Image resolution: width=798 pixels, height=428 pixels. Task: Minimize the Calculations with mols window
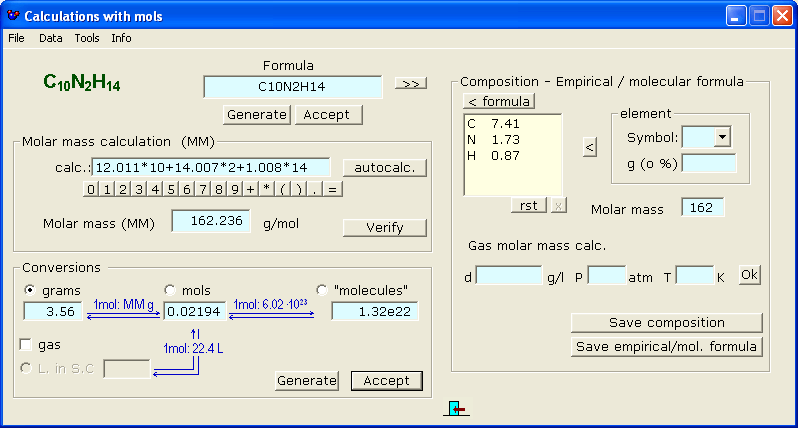click(x=735, y=16)
